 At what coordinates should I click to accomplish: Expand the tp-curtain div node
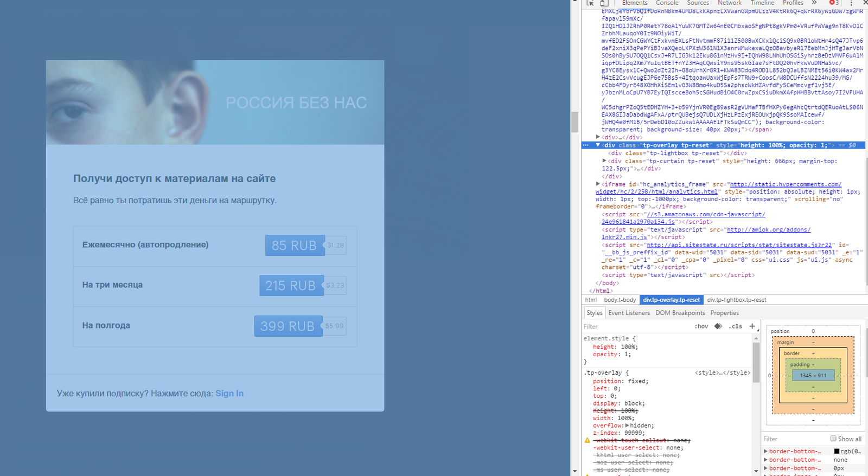pos(604,161)
